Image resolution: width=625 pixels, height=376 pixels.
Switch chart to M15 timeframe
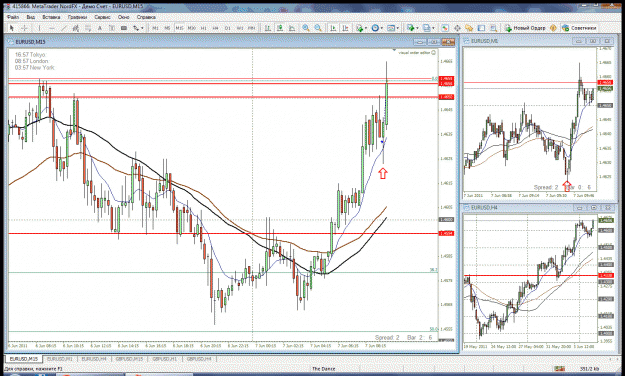(179, 28)
